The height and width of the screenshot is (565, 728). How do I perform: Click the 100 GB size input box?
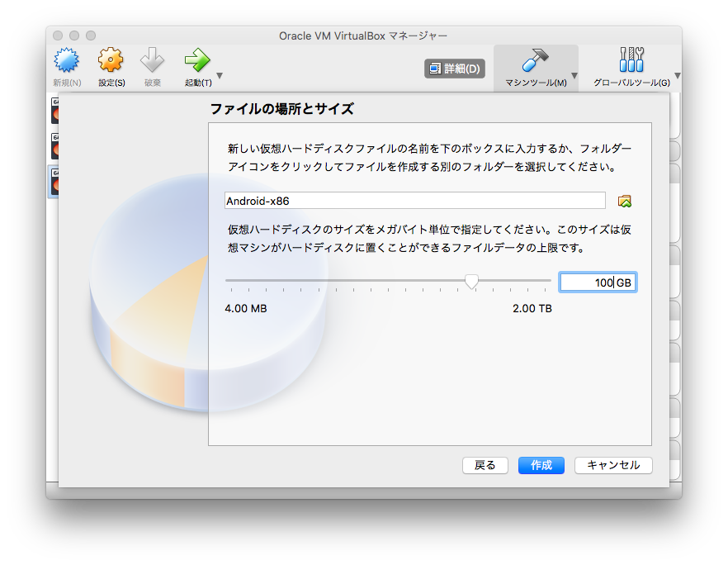point(596,282)
